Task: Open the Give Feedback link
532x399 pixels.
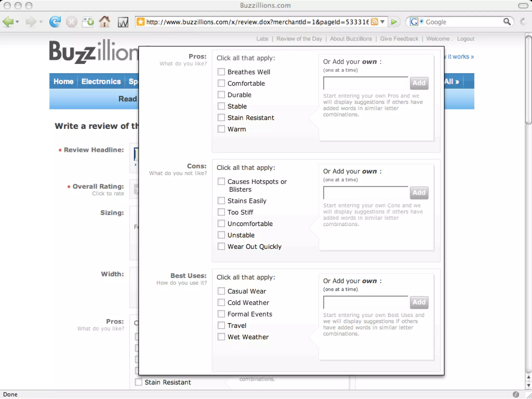Action: coord(399,39)
